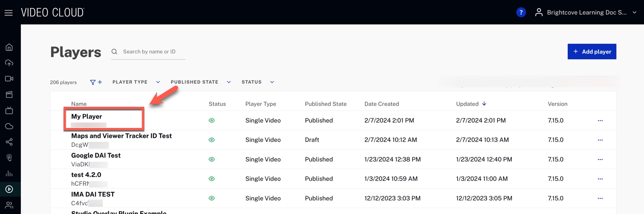Open more actions menu for My Player
The image size is (644, 214).
pyautogui.click(x=600, y=121)
